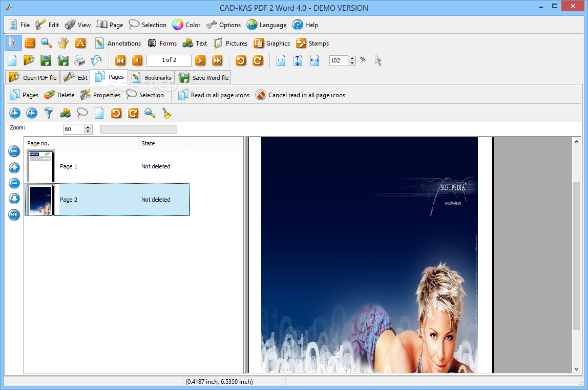Increase the thumbnail Zoom 60 with the up arrow
This screenshot has width=588, height=390.
point(88,127)
